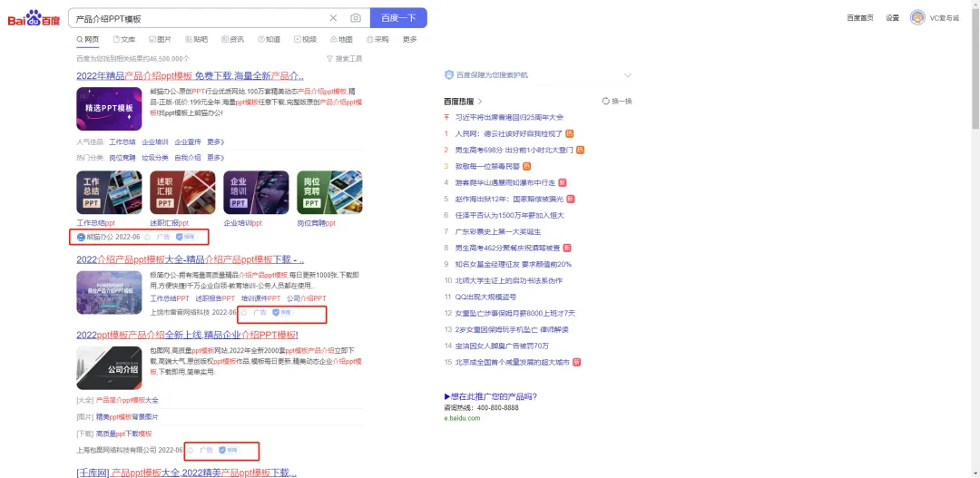This screenshot has height=478, width=980.
Task: Open 搜索工具 filter options
Action: (345, 59)
